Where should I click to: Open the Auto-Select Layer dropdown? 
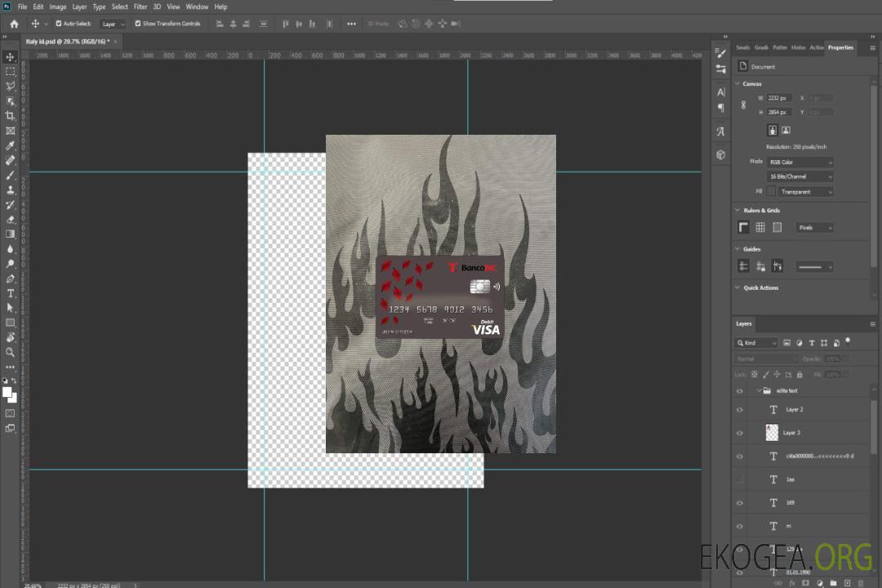113,24
